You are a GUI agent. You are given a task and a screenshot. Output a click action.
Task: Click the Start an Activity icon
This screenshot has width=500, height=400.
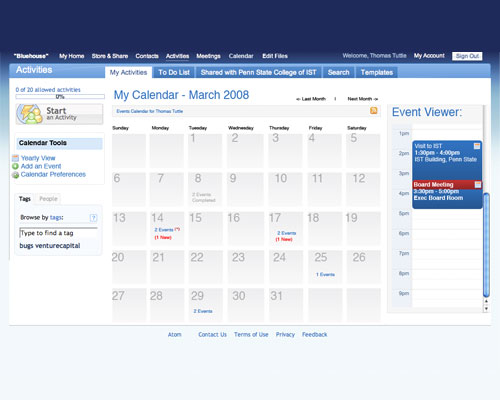(x=30, y=114)
